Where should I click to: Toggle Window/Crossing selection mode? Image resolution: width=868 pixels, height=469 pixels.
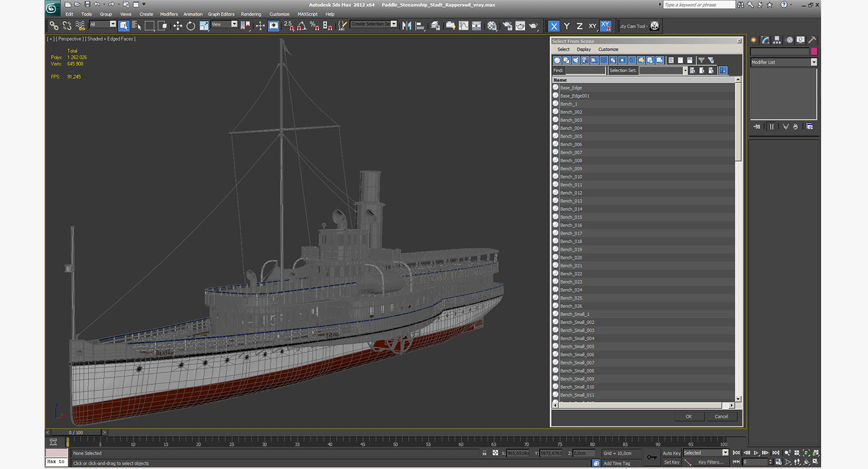click(162, 26)
